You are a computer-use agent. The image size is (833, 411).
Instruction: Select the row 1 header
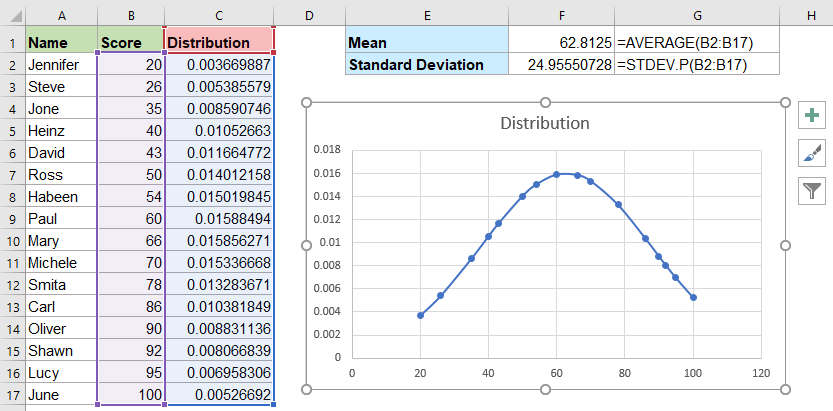tap(12, 43)
